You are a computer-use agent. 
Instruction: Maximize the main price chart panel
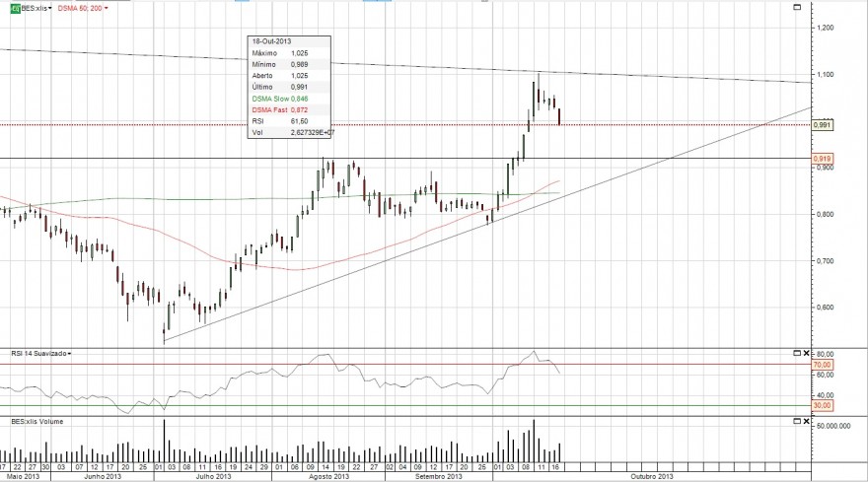(797, 7)
